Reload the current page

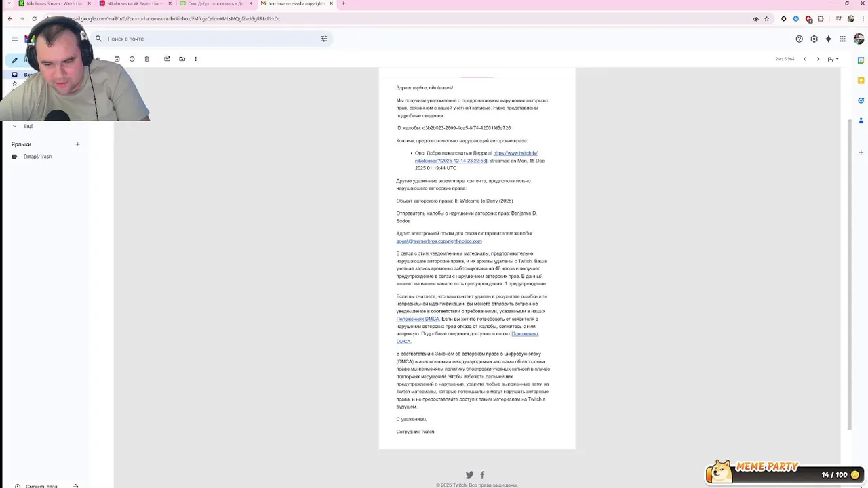click(x=34, y=18)
